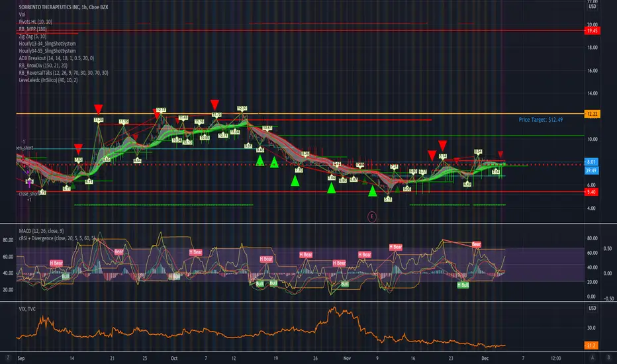
Task: Click the 11.04 pivot low label
Action: tap(235, 132)
